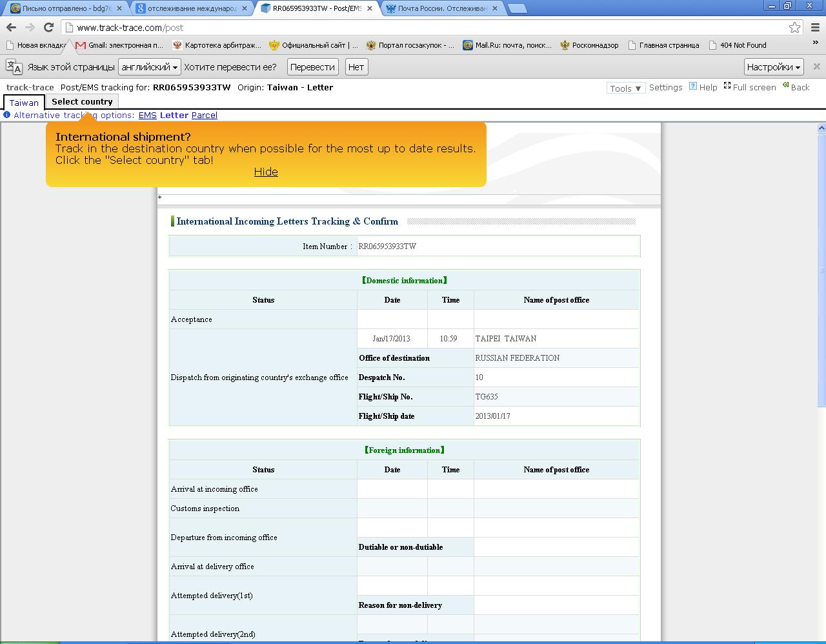Click the Full screen option
This screenshot has width=826, height=644.
[x=750, y=87]
